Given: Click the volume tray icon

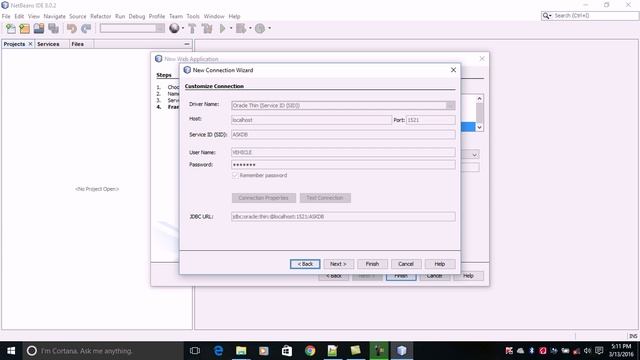Looking at the screenshot, I should click(587, 351).
